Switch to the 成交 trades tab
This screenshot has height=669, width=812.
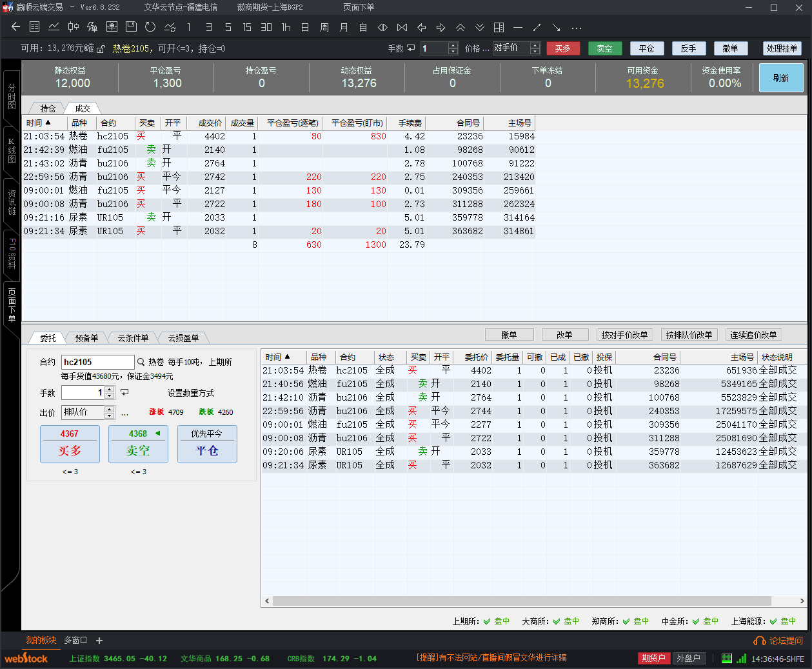83,108
